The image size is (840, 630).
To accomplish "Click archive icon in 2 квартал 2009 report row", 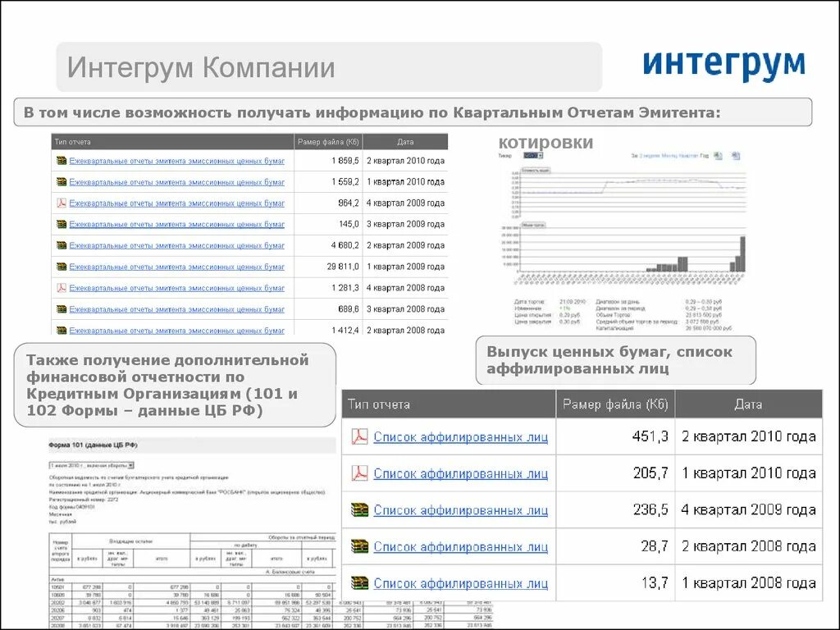I will [x=62, y=245].
